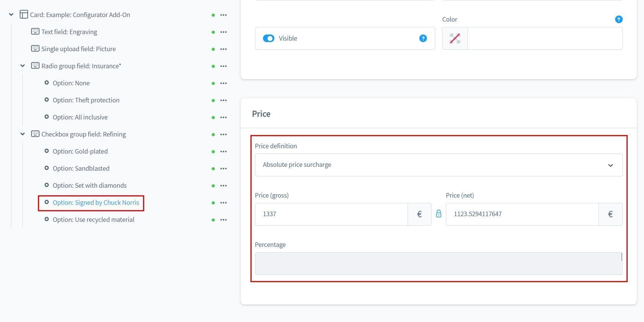Click help icon in Visible field

423,38
